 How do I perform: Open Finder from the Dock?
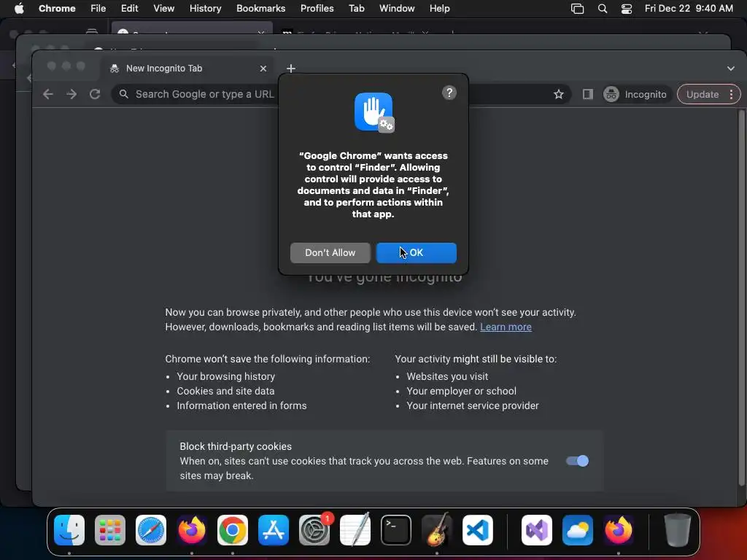tap(69, 529)
